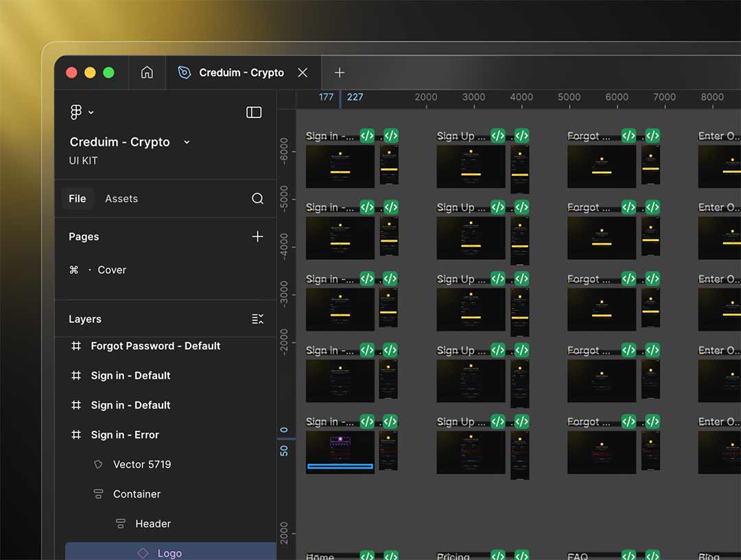741x560 pixels.
Task: Open dropdown chevron next to Figma logo
Action: click(x=91, y=113)
